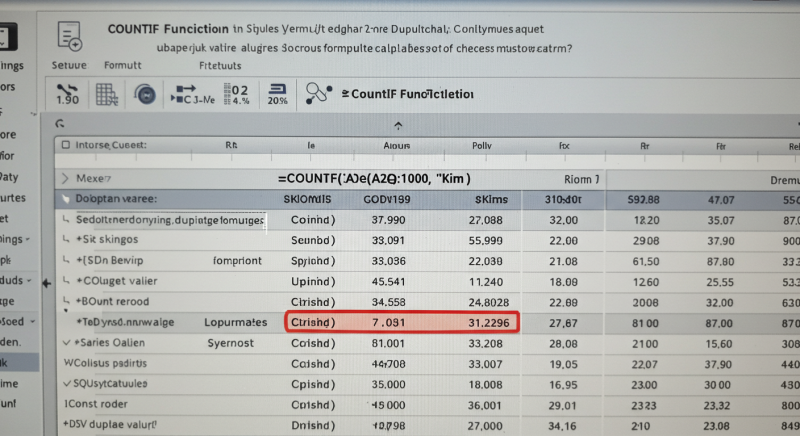Click the connected-nodes toolbar icon

318,94
